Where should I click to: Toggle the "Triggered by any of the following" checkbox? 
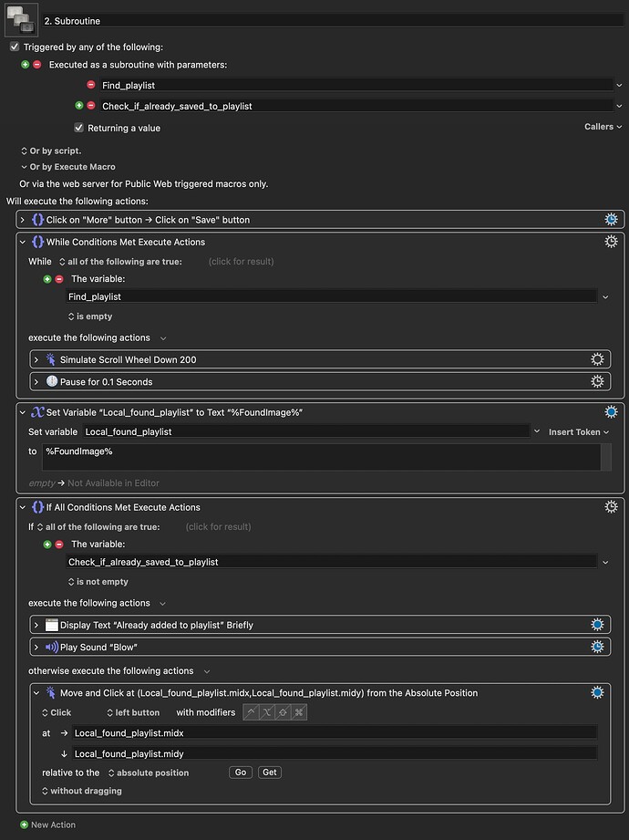[15, 47]
